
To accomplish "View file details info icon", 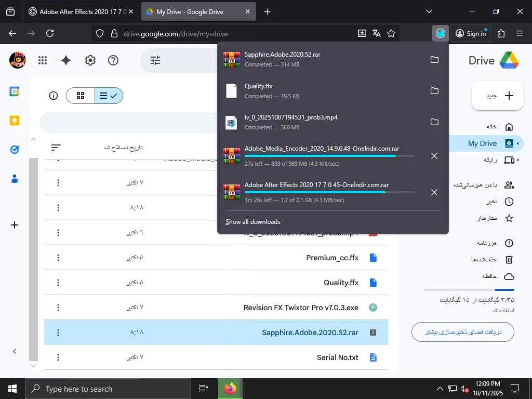I will 54,96.
